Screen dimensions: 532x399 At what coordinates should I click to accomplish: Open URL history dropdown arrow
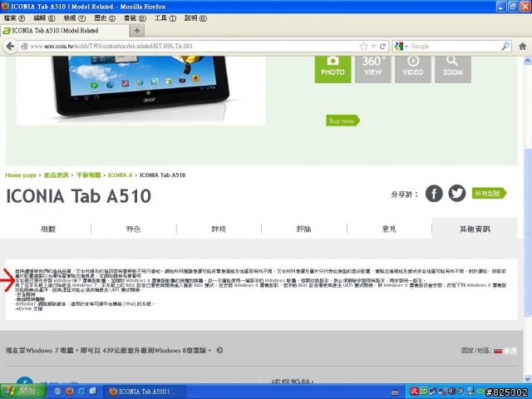pos(373,47)
